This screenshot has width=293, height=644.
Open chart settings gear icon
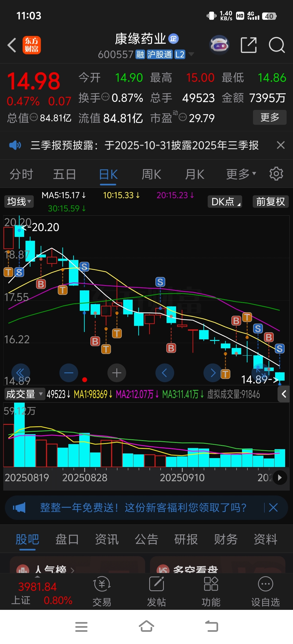click(x=276, y=174)
